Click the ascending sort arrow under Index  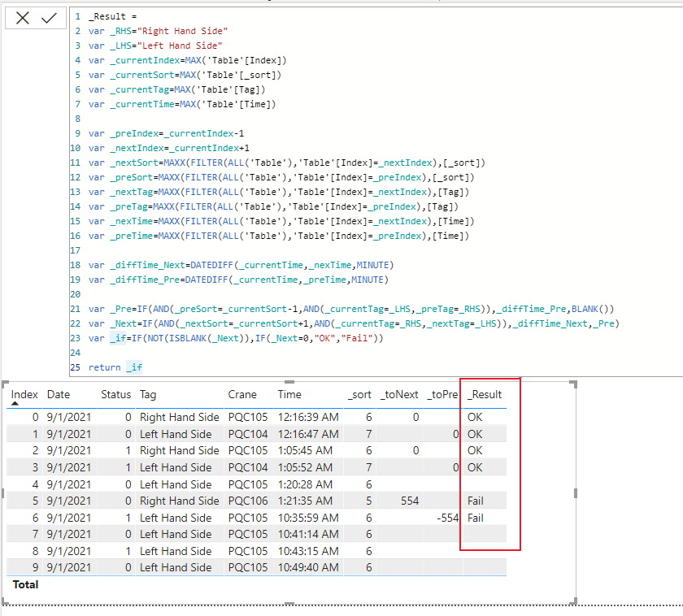pos(15,404)
